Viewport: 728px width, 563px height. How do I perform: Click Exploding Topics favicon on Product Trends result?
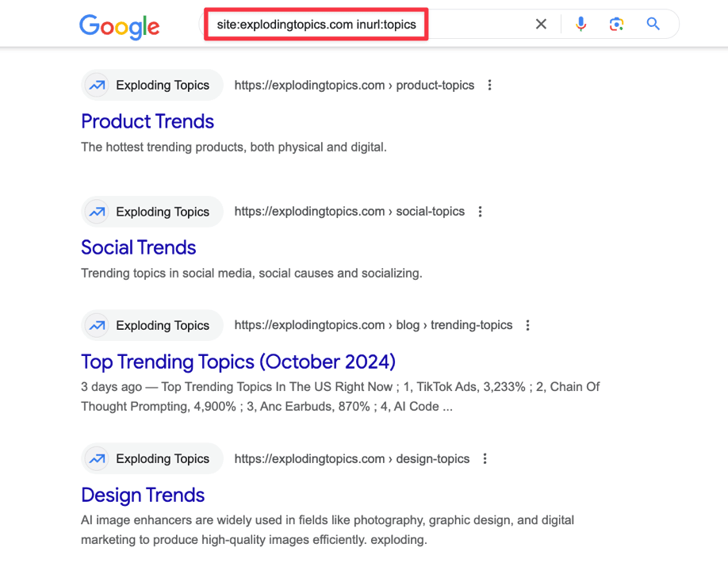(98, 85)
